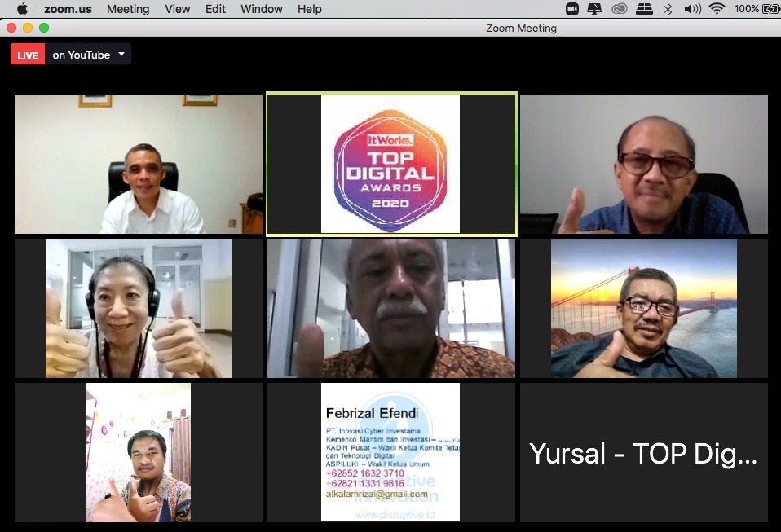Image resolution: width=781 pixels, height=532 pixels.
Task: Click the Wi-Fi status icon
Action: click(717, 9)
